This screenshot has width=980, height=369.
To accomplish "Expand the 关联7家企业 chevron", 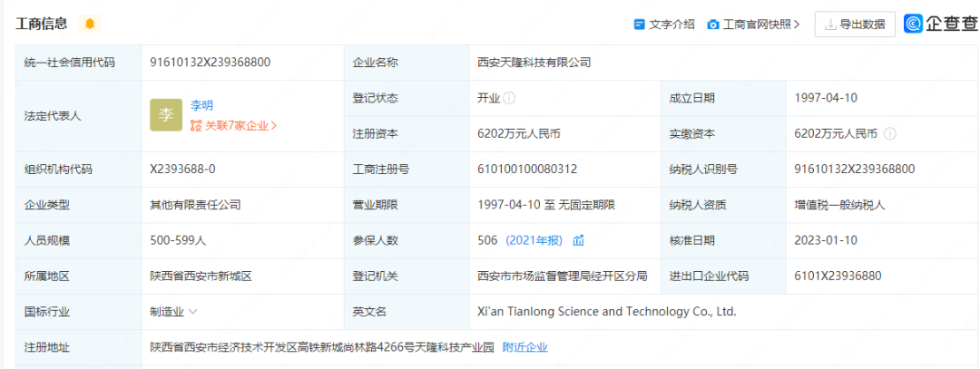I will pos(274,126).
